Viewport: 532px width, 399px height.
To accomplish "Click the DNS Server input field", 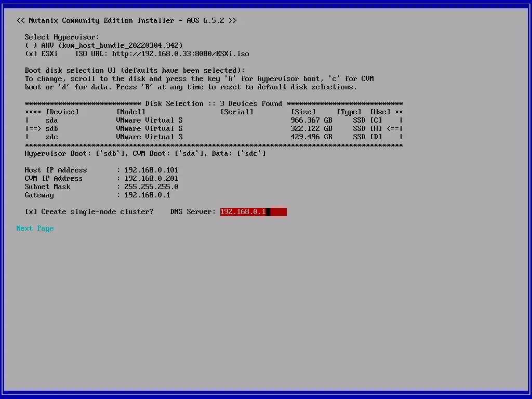I will click(253, 211).
